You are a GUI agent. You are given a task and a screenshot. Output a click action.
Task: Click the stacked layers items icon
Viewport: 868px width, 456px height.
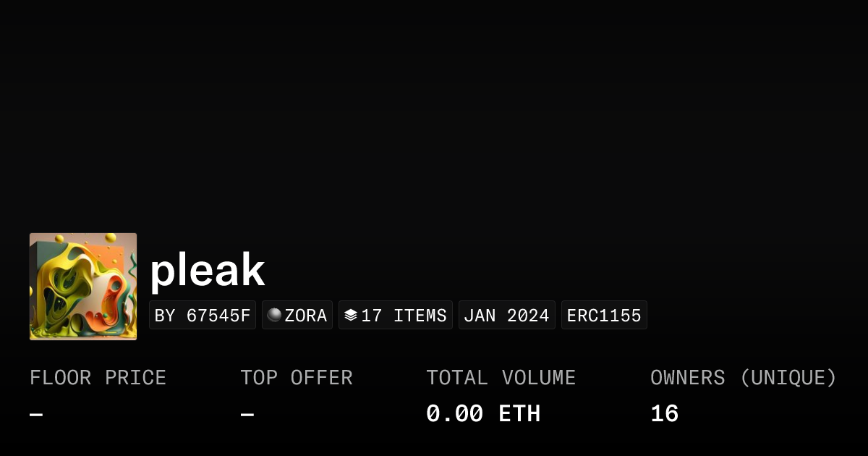click(x=351, y=315)
